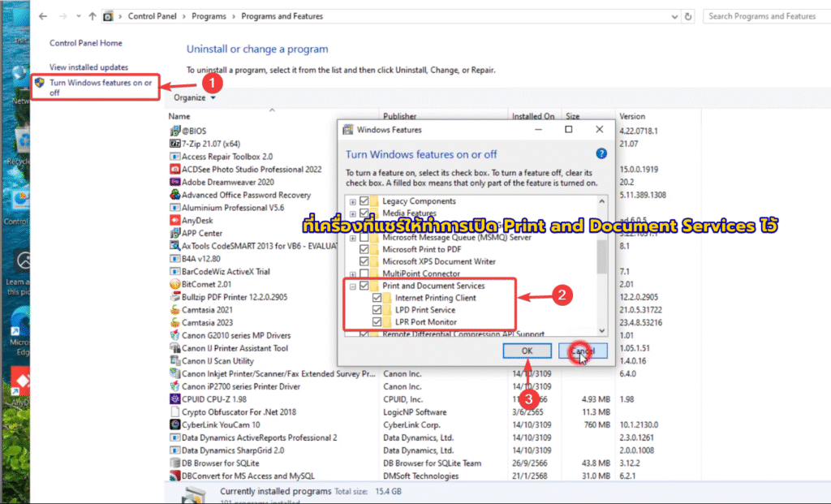Click the Control Panel breadcrumb

152,16
